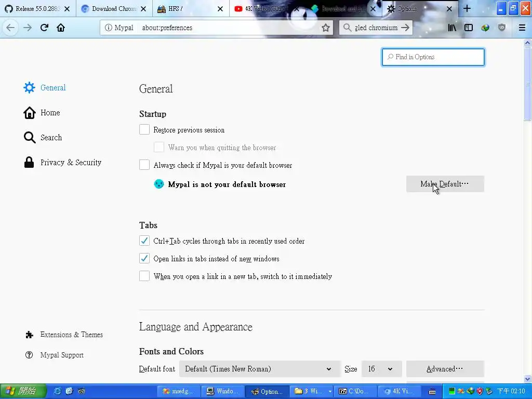Submit the search with the arrow in the search bar
Screen dimensions: 532x399
point(405,28)
